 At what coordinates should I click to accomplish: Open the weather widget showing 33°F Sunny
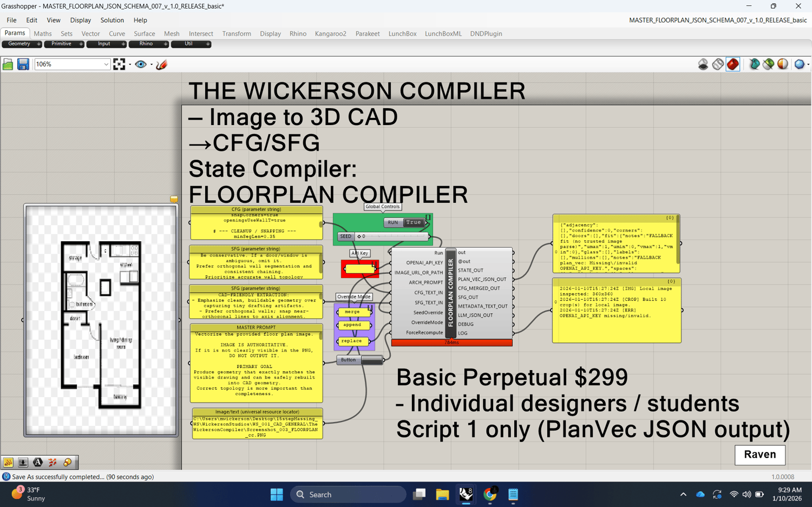(29, 494)
